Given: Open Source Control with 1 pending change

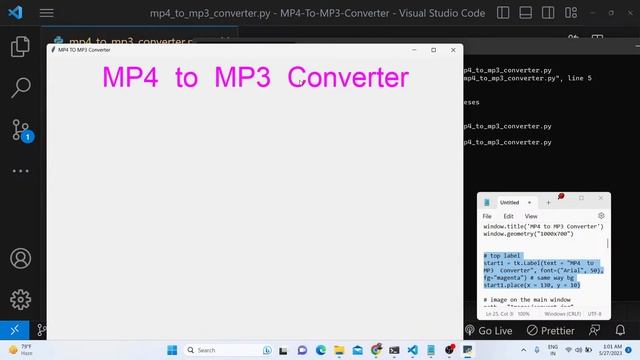Looking at the screenshot, I should [x=22, y=131].
